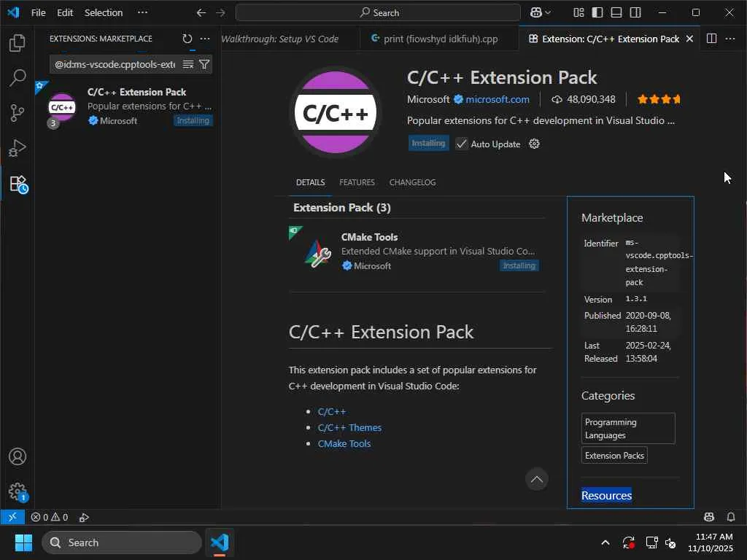747x560 pixels.
Task: Clear extensions search results
Action: (x=188, y=64)
